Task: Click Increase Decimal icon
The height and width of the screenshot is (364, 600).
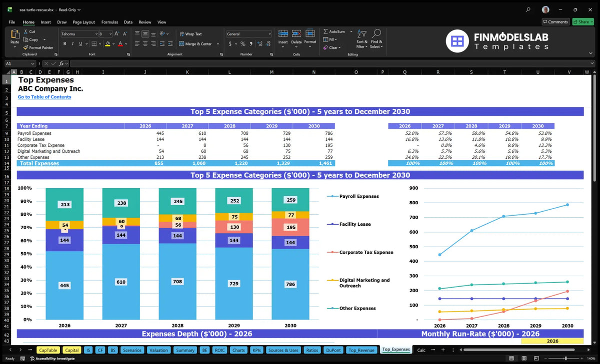Action: [259, 44]
